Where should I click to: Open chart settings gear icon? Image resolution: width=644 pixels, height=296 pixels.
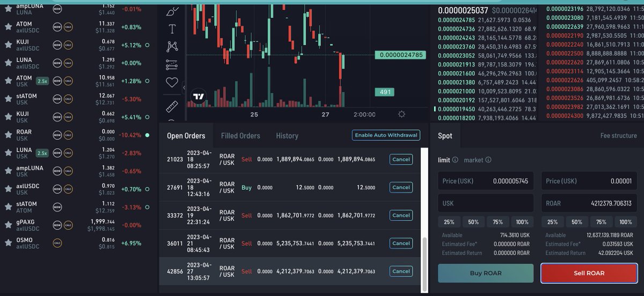pos(401,114)
